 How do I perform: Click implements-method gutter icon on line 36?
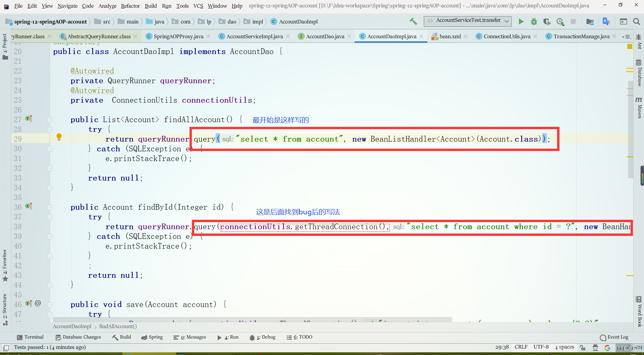(29, 206)
